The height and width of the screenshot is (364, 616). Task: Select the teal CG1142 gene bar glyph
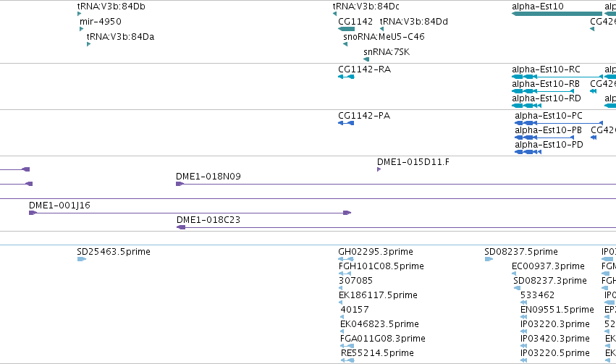[x=346, y=29]
